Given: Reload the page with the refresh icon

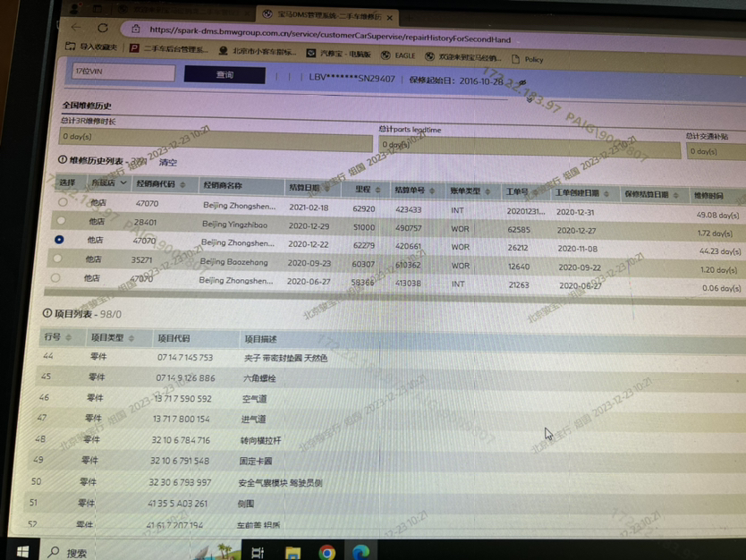Looking at the screenshot, I should (103, 28).
